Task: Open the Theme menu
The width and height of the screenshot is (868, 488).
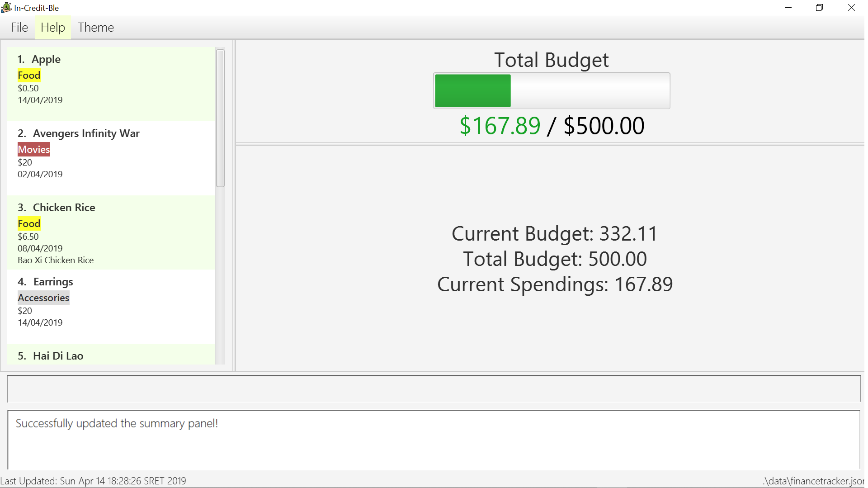Action: click(96, 28)
